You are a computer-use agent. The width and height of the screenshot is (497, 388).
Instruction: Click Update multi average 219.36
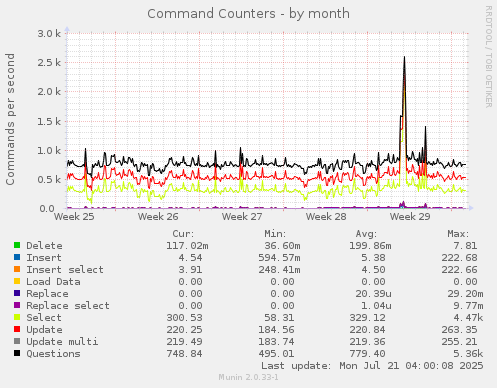(367, 342)
